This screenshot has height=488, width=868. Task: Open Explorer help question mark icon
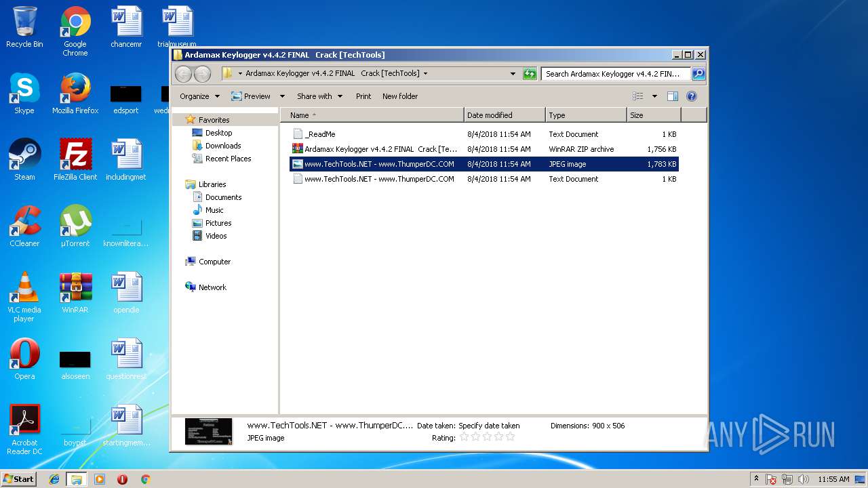[692, 96]
